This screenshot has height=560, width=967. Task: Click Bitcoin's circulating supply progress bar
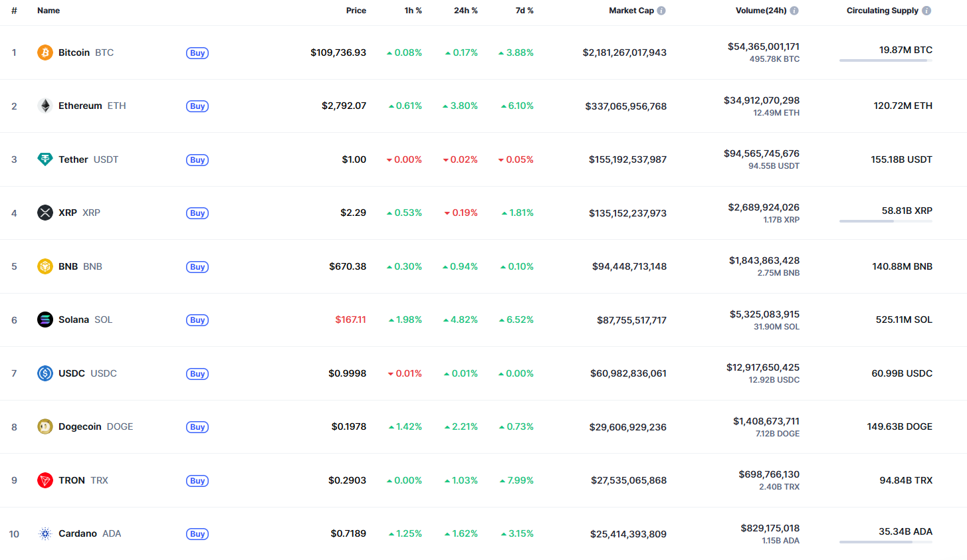[886, 60]
